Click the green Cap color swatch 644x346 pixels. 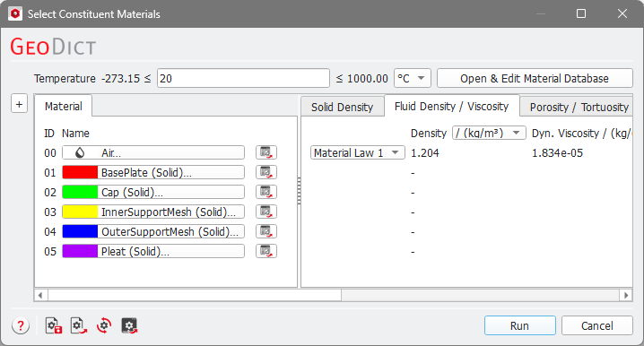tap(80, 192)
